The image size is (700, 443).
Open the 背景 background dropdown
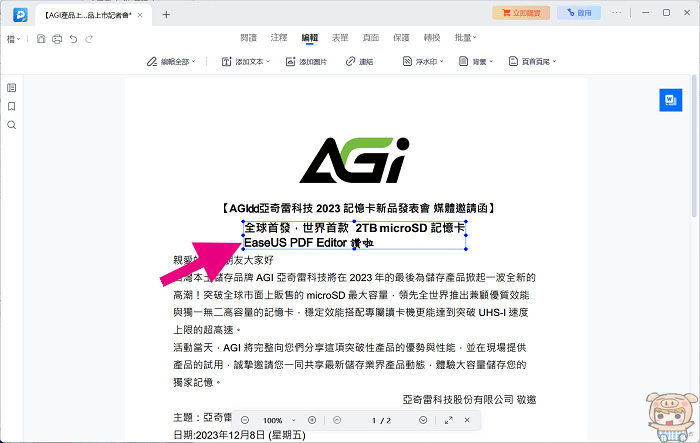[476, 62]
